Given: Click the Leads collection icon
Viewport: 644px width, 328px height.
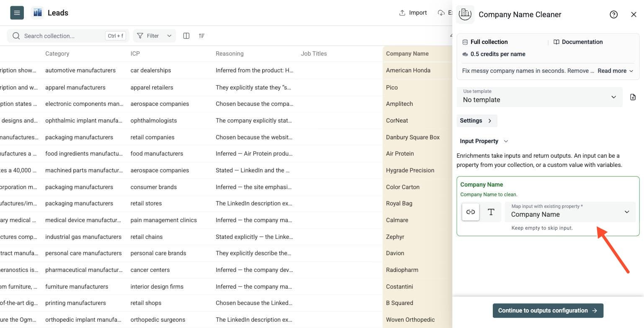Looking at the screenshot, I should 37,13.
